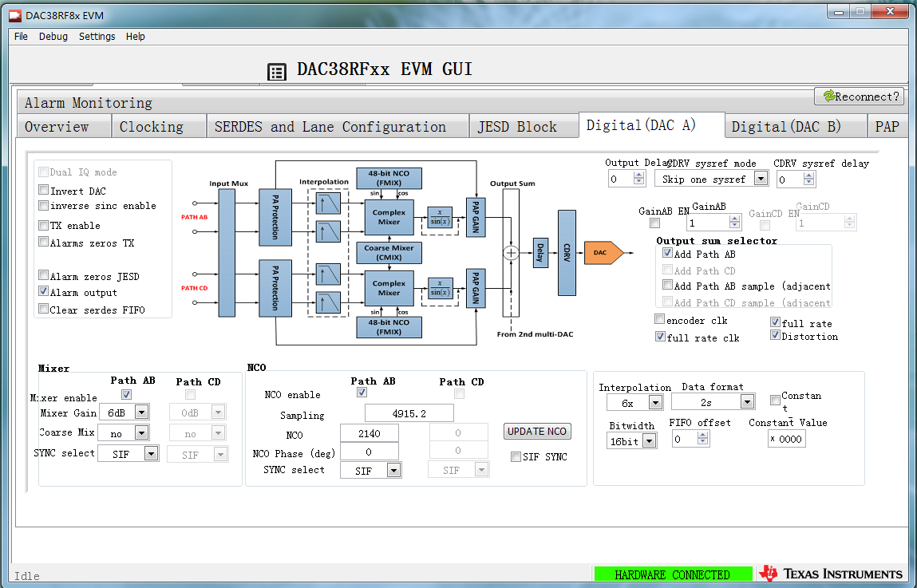
Task: Check the SIF SYNC checkbox
Action: (x=516, y=456)
